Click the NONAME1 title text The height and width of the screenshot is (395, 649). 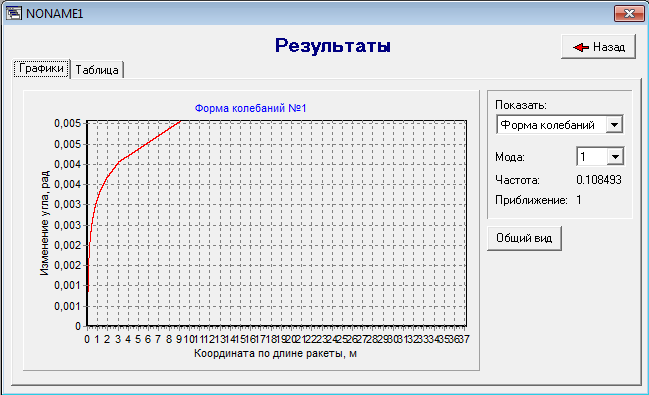point(55,14)
